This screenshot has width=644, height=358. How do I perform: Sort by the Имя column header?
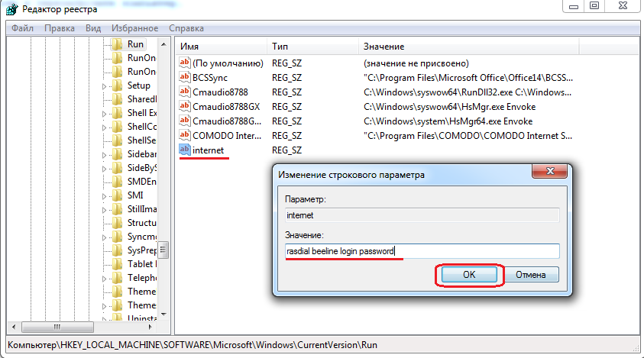(222, 47)
